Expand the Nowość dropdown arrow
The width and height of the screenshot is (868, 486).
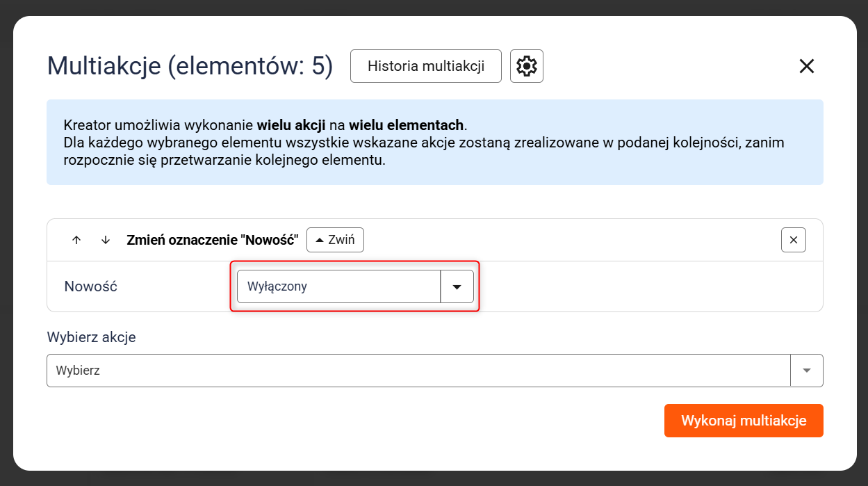coord(457,286)
